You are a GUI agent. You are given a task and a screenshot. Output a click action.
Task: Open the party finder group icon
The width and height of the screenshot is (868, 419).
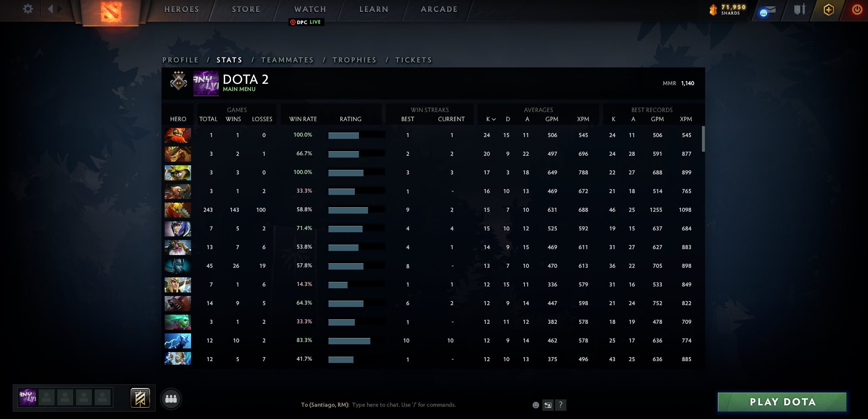point(171,399)
